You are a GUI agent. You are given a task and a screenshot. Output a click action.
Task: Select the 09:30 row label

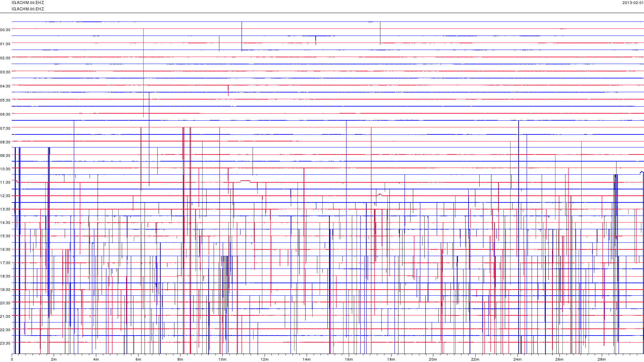pyautogui.click(x=5, y=156)
